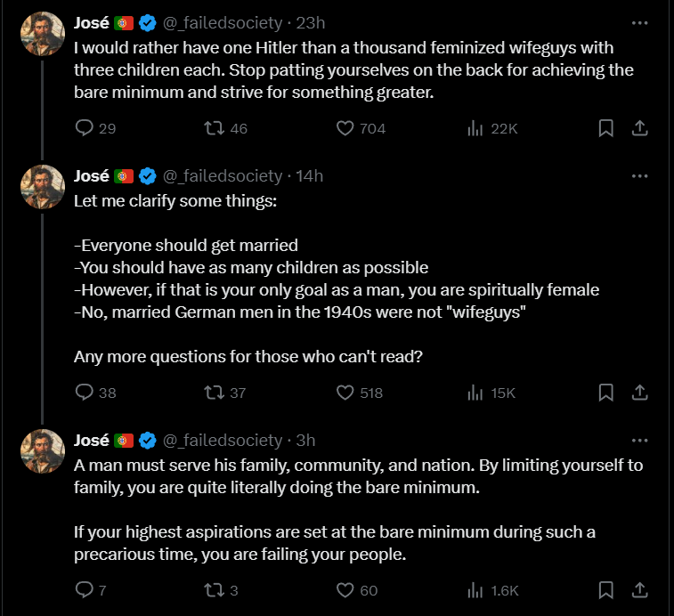The image size is (674, 616).
Task: Open more options on the 14h post
Action: 639,176
